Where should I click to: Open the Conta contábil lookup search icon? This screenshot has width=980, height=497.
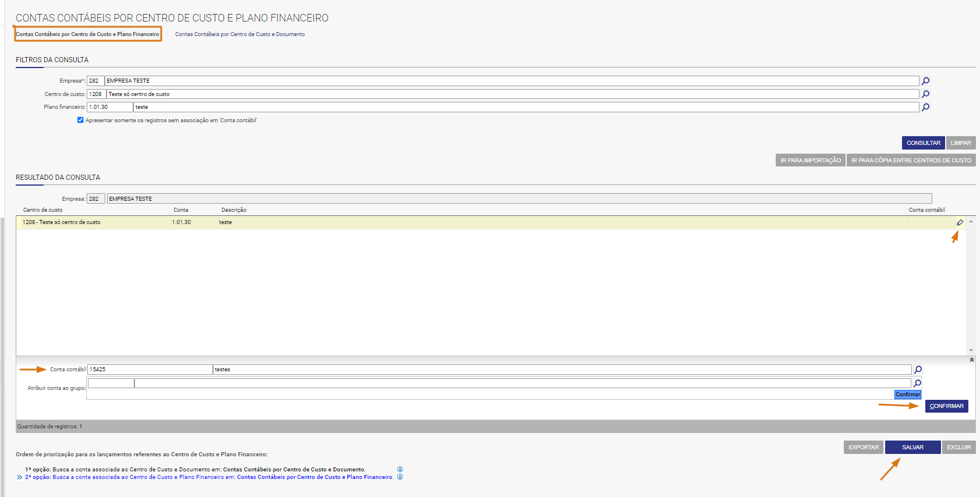pyautogui.click(x=918, y=370)
